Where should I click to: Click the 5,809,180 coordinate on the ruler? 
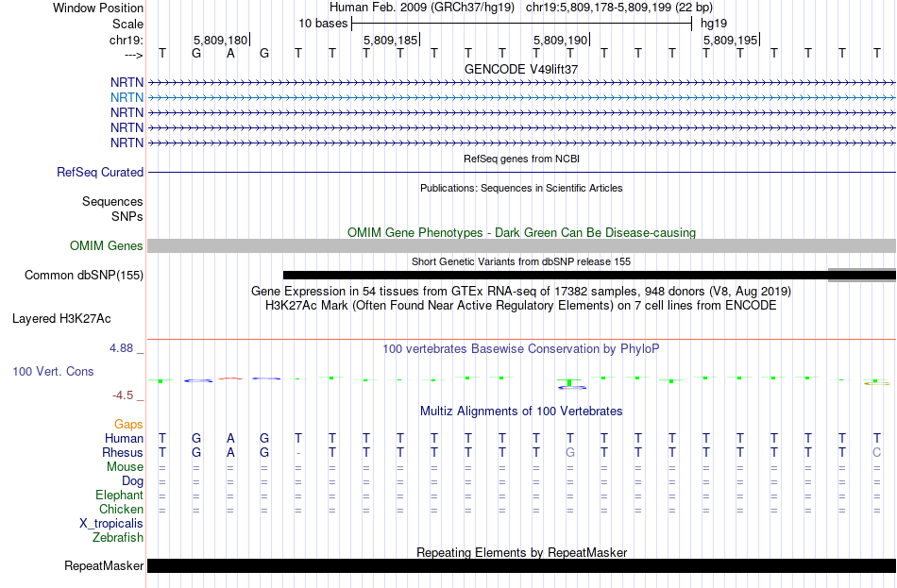coord(220,40)
